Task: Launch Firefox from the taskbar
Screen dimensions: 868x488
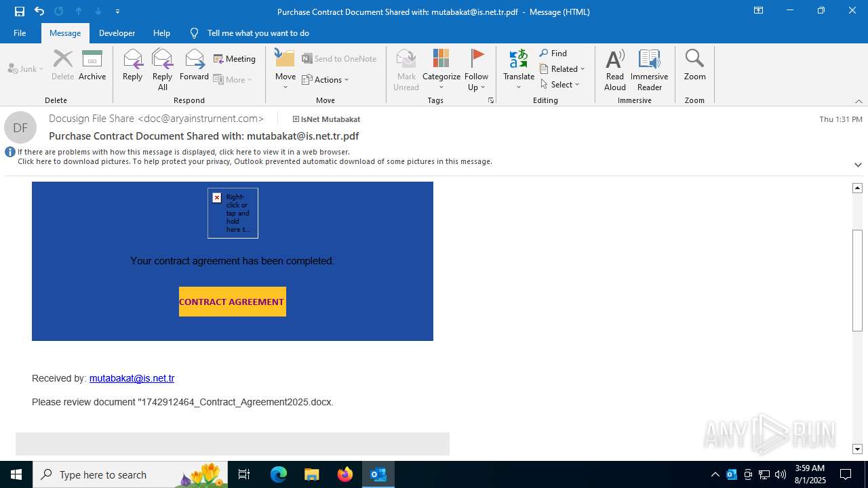Action: pyautogui.click(x=345, y=474)
